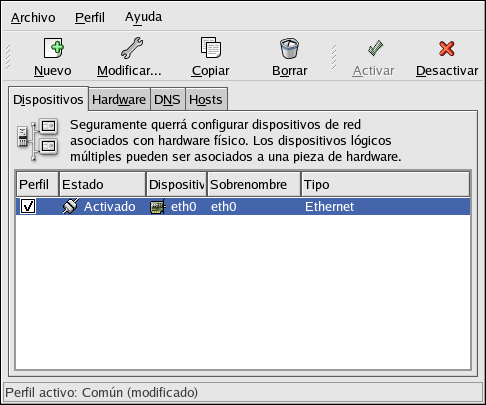Toggle the Perfil checkbox for eth0
Screen dimensions: 486x405
click(28, 206)
